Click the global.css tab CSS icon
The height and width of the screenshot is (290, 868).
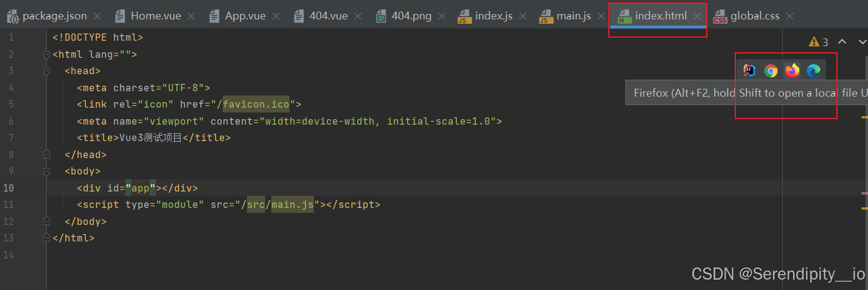click(x=720, y=16)
